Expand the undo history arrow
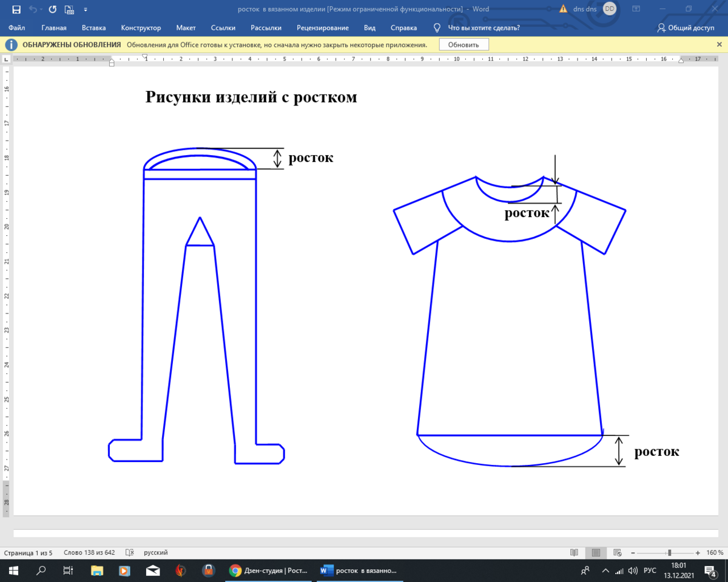728x582 pixels. point(41,10)
